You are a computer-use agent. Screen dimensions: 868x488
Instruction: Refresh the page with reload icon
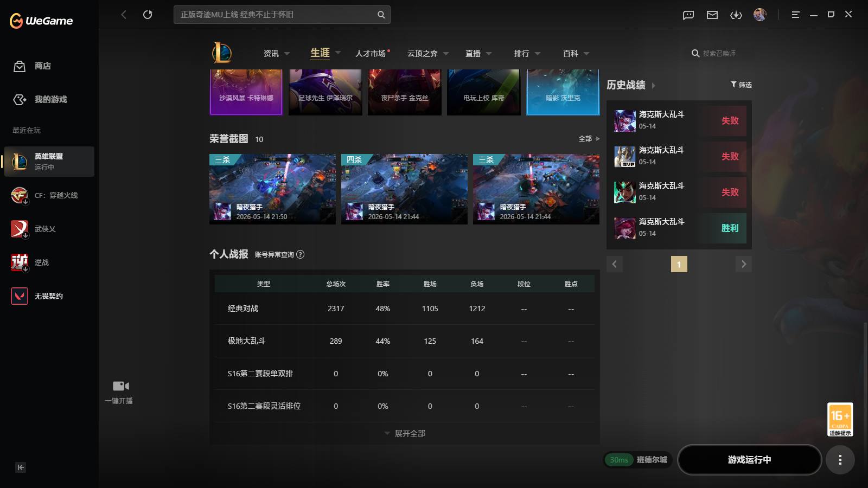click(148, 15)
